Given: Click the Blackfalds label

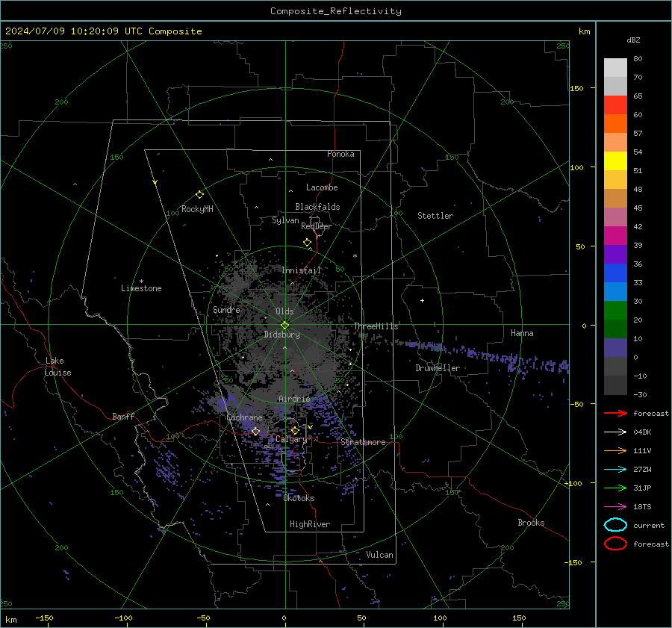Looking at the screenshot, I should [x=317, y=207].
